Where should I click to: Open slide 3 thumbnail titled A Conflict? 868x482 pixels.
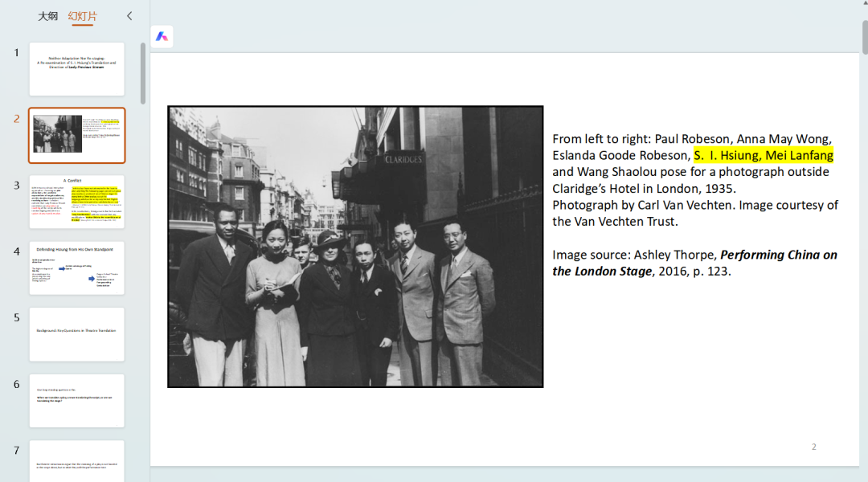click(77, 202)
